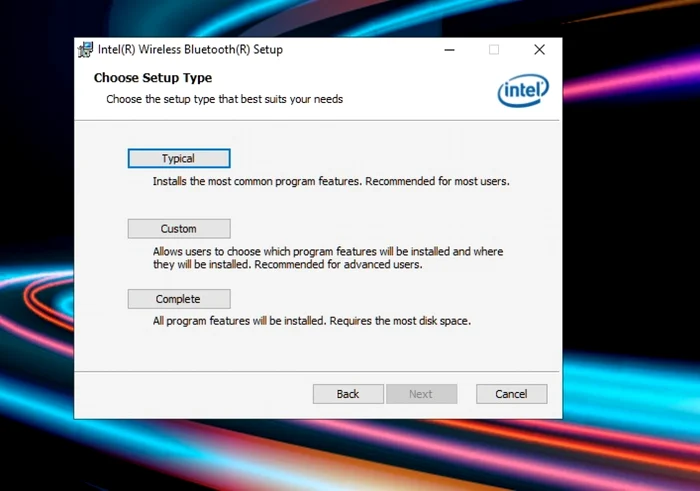The width and height of the screenshot is (700, 491).
Task: Go back with the Back button
Action: [348, 394]
